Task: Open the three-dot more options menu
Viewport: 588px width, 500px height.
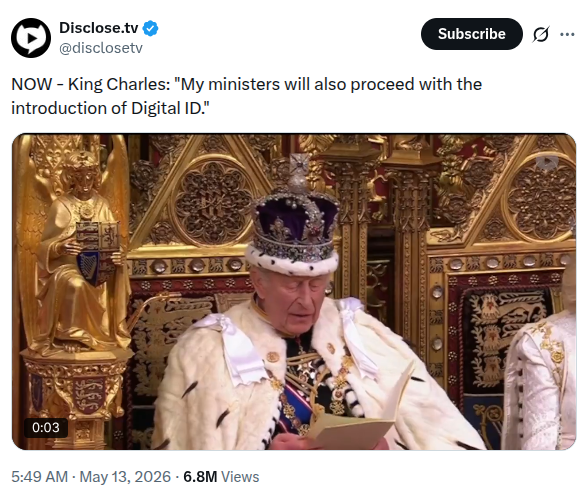Action: coord(567,34)
